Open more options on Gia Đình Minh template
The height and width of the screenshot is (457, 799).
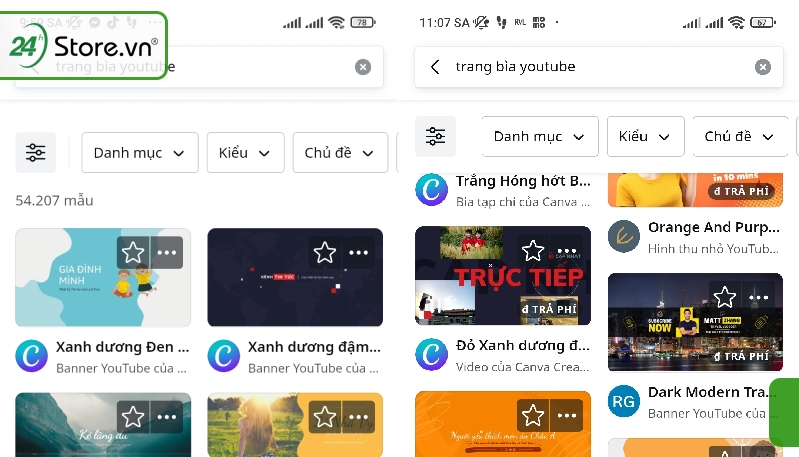(167, 252)
